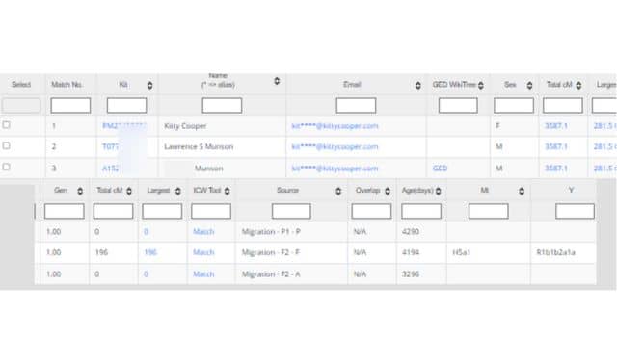Image resolution: width=617 pixels, height=364 pixels.
Task: Focus the Email filter input box
Action: (356, 105)
